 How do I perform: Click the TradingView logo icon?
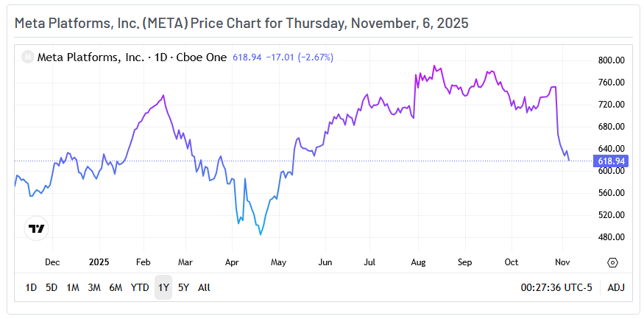(x=36, y=228)
